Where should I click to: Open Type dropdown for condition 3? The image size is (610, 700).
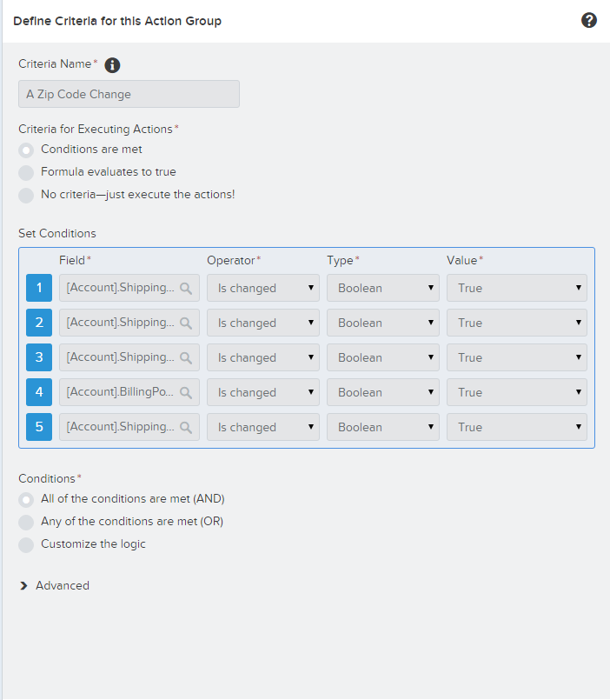pyautogui.click(x=382, y=357)
